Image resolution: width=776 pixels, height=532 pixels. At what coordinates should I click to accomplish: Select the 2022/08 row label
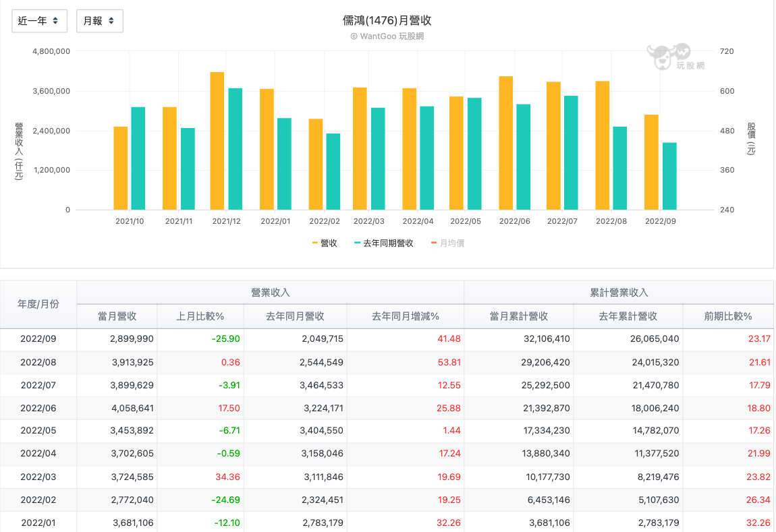(x=38, y=362)
